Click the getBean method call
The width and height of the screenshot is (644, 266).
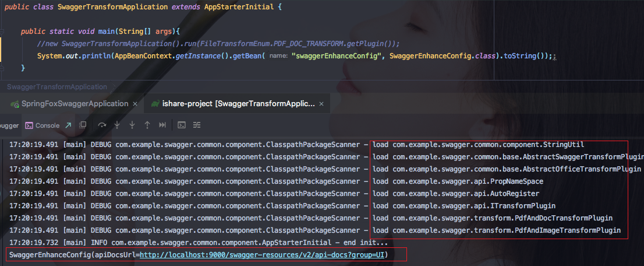click(x=247, y=56)
